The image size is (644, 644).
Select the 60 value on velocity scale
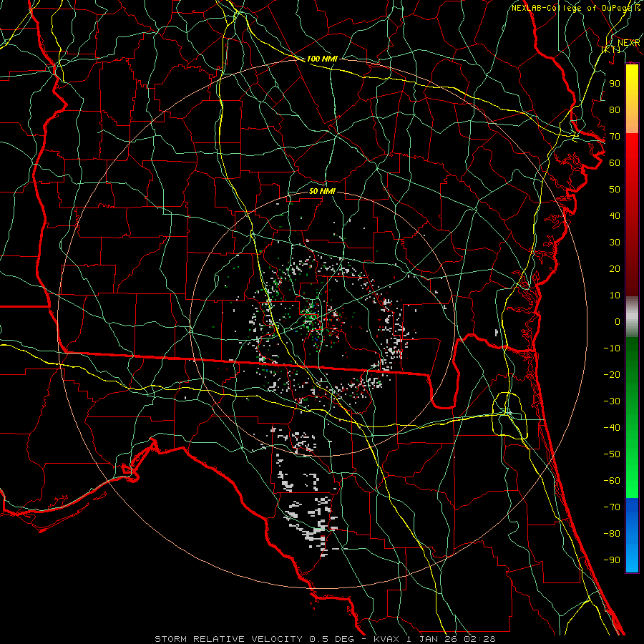tap(615, 162)
